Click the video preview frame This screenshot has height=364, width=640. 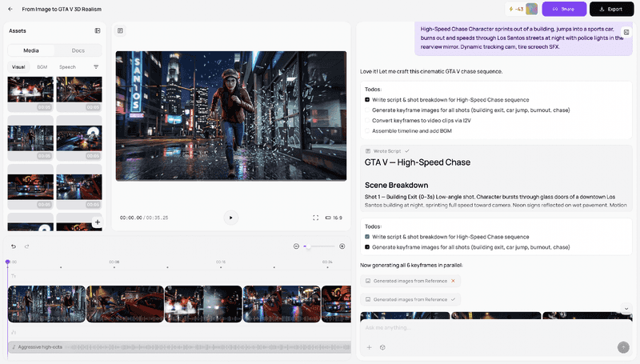tap(231, 116)
